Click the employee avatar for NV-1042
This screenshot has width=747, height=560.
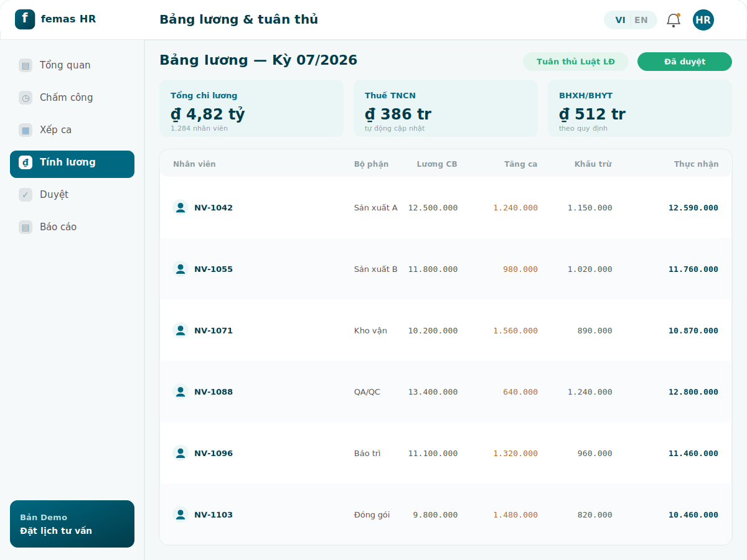[181, 208]
